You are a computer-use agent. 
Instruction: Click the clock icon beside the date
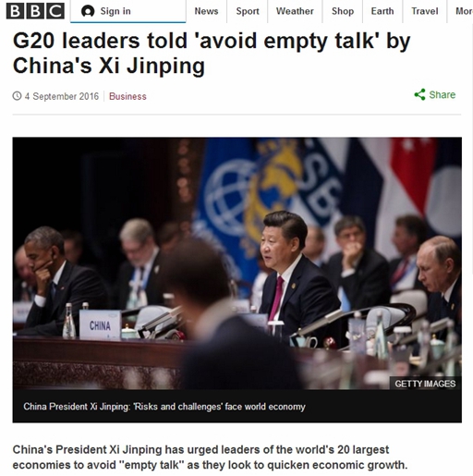17,96
